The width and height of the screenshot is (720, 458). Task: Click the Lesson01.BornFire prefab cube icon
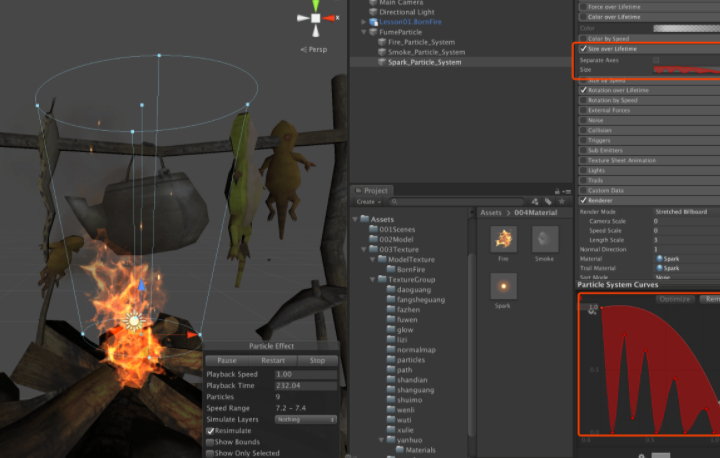[374, 22]
